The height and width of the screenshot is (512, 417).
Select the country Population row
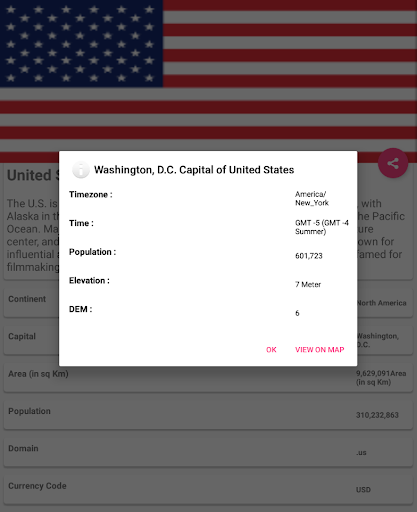208,415
